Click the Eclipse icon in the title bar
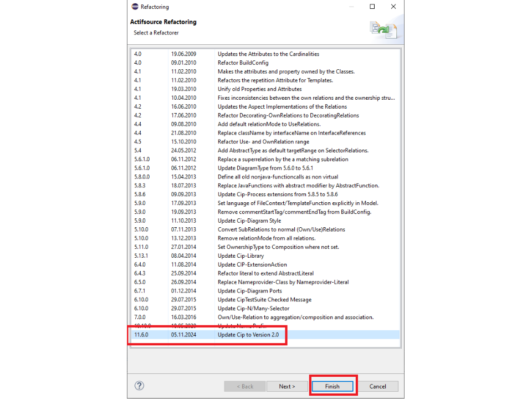 pos(135,7)
